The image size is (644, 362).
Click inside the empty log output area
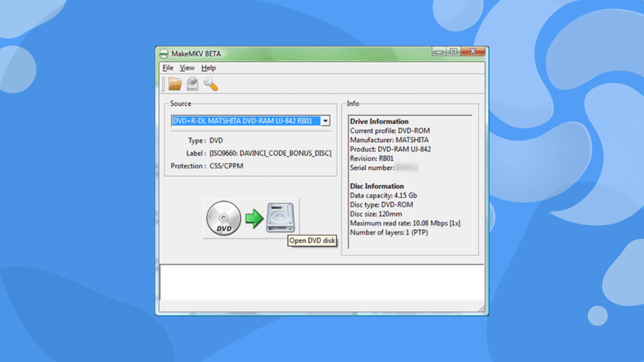pyautogui.click(x=322, y=282)
